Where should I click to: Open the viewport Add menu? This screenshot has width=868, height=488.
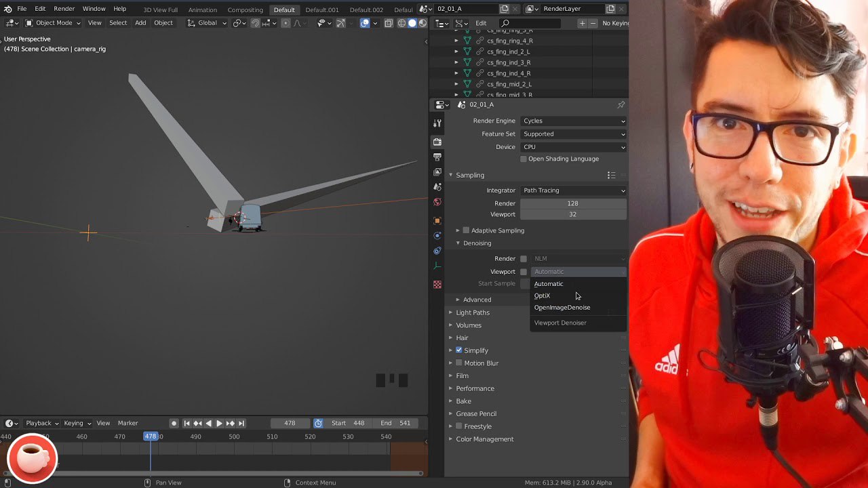[140, 23]
